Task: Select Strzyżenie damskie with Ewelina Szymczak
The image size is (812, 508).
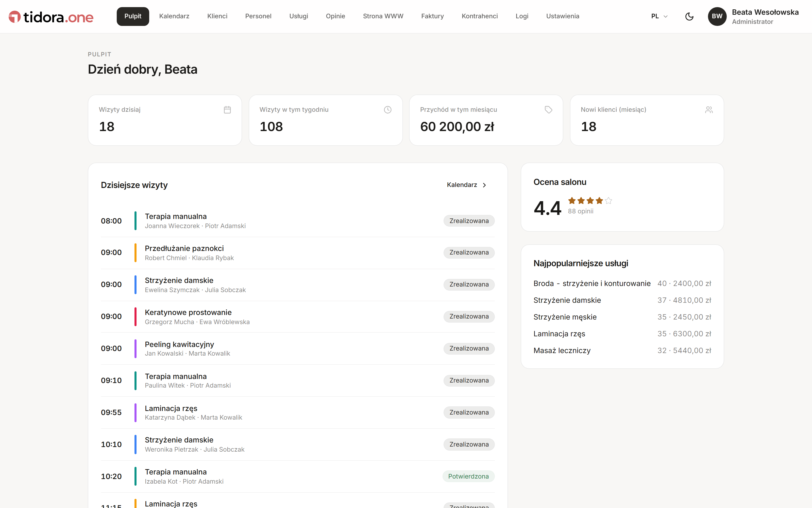Action: pos(298,285)
